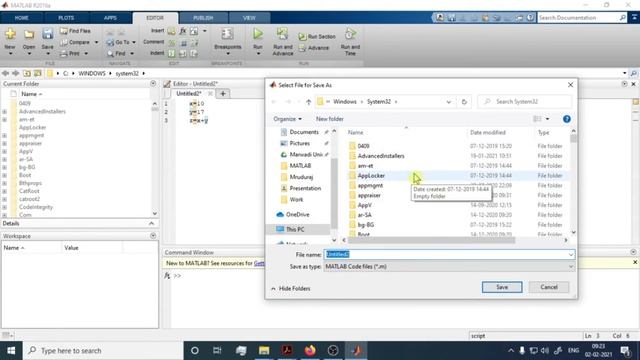Open the Go To navigation tool
Viewport: 640px width, 360px height.
(x=118, y=42)
